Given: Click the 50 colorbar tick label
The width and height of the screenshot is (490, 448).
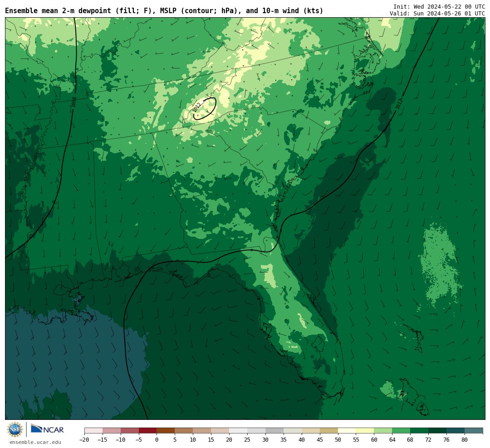Looking at the screenshot, I should (x=338, y=440).
